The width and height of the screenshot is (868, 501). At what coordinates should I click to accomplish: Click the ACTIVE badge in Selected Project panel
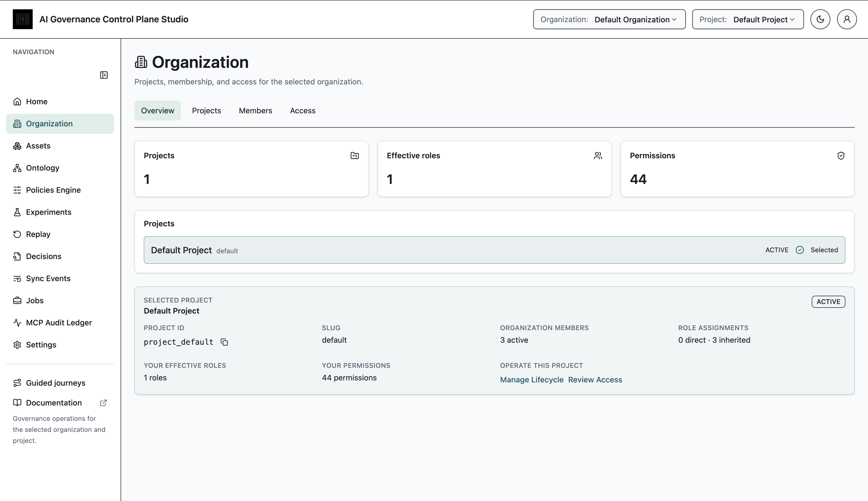(x=828, y=302)
